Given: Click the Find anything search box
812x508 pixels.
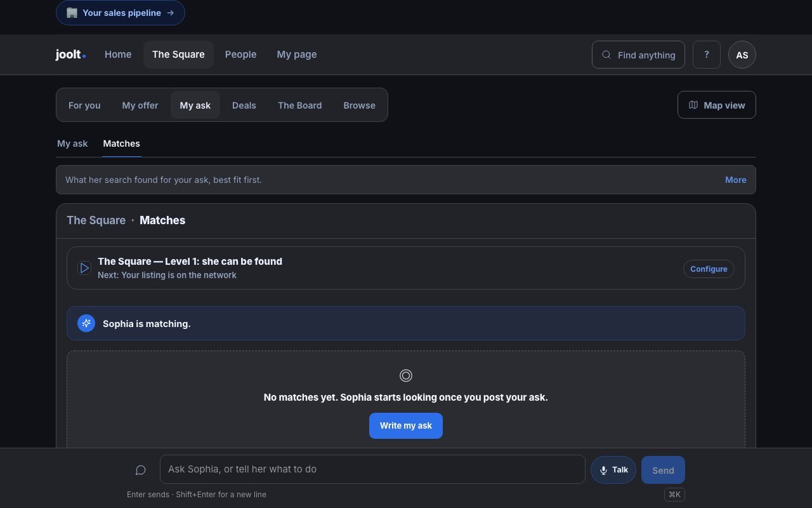Looking at the screenshot, I should pyautogui.click(x=638, y=55).
